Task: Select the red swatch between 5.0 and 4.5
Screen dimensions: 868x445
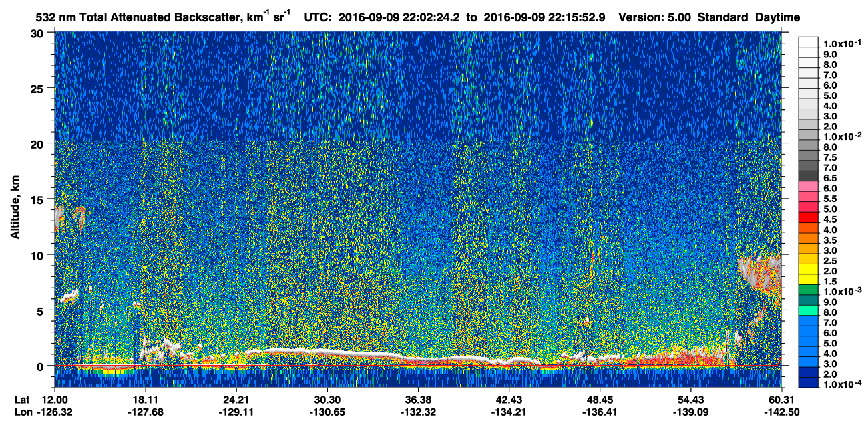Action: pos(808,217)
